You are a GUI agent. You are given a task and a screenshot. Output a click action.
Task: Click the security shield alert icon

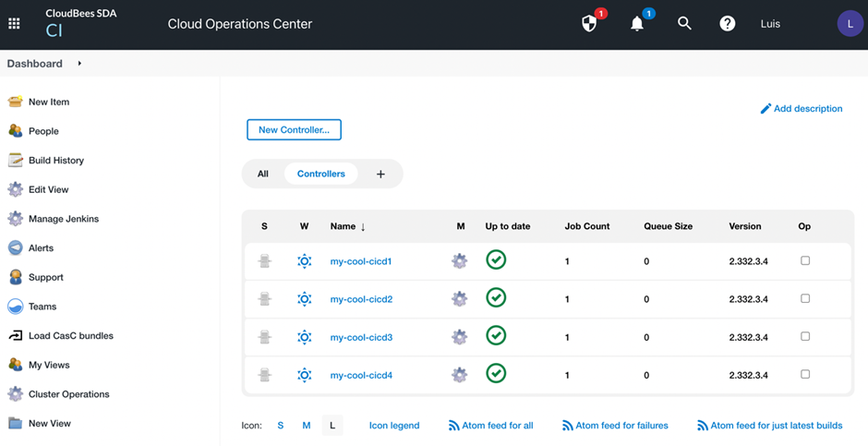pos(589,23)
